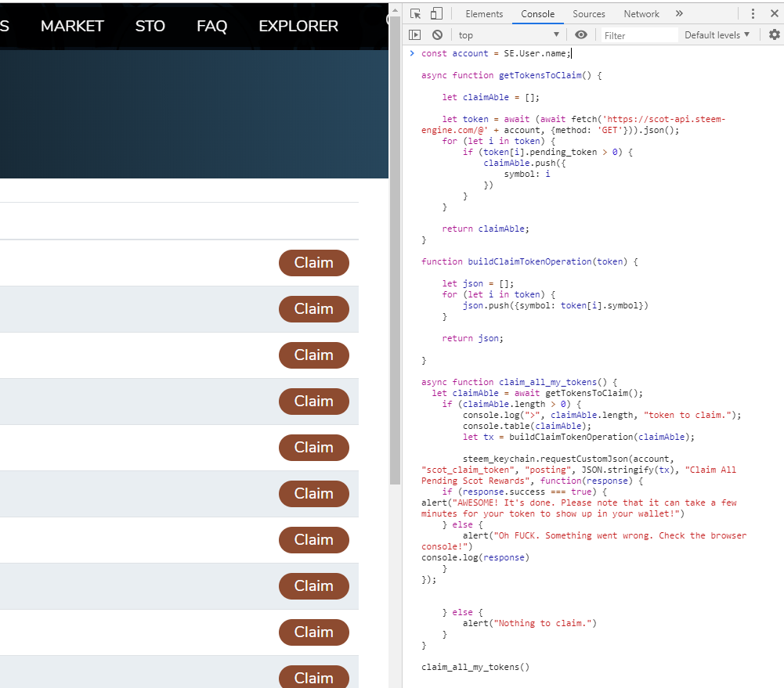
Task: Click the seventh Claim button from top
Action: coord(314,540)
